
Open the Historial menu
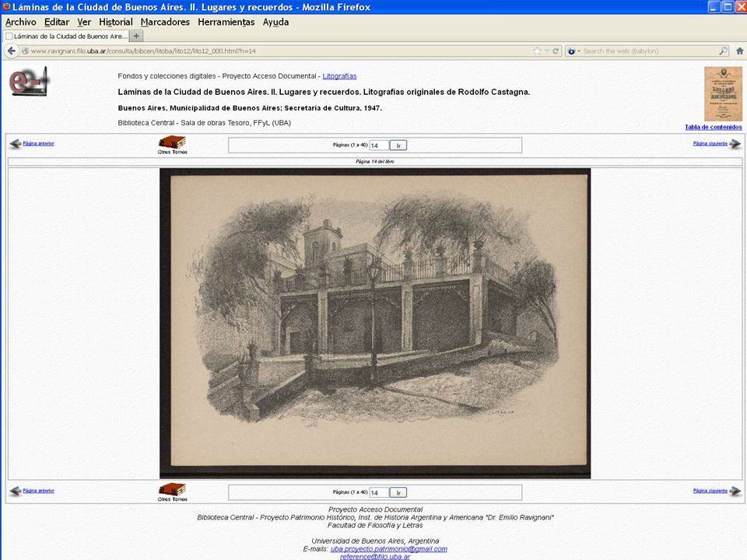(116, 22)
